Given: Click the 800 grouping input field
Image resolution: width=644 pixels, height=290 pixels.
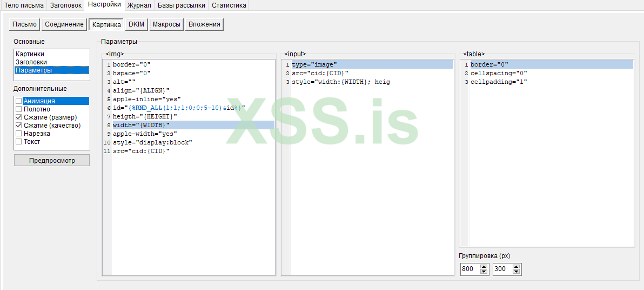Looking at the screenshot, I should [x=470, y=269].
